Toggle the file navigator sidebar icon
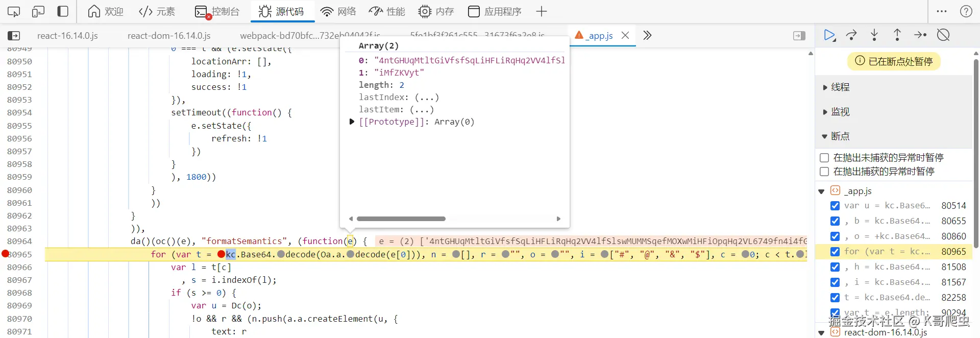This screenshot has width=980, height=338. [14, 36]
